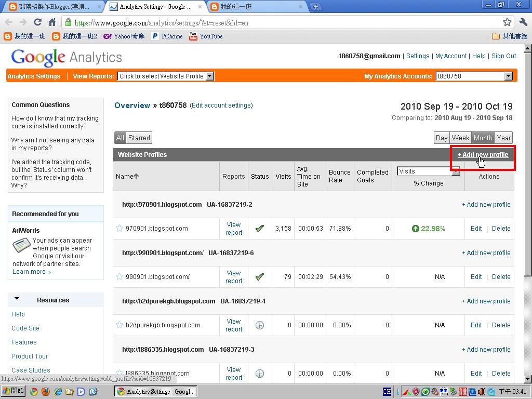Click the Windows 開始 Start button
532x399 pixels.
[x=14, y=391]
